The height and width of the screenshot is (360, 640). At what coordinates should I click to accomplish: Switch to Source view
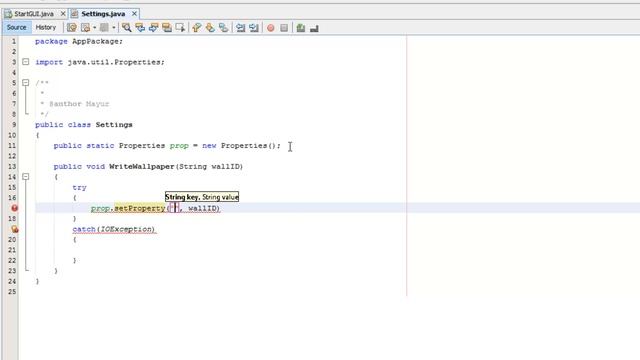coord(16,27)
